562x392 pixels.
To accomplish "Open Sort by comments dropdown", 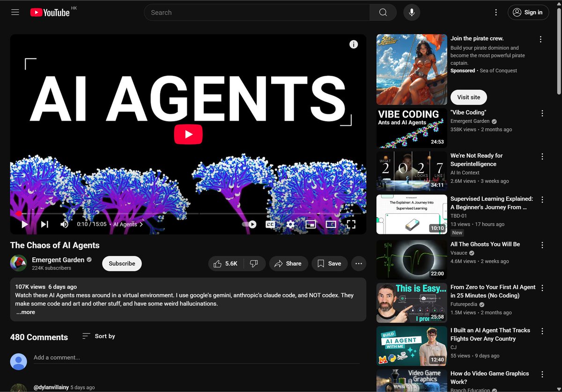I will [x=98, y=336].
